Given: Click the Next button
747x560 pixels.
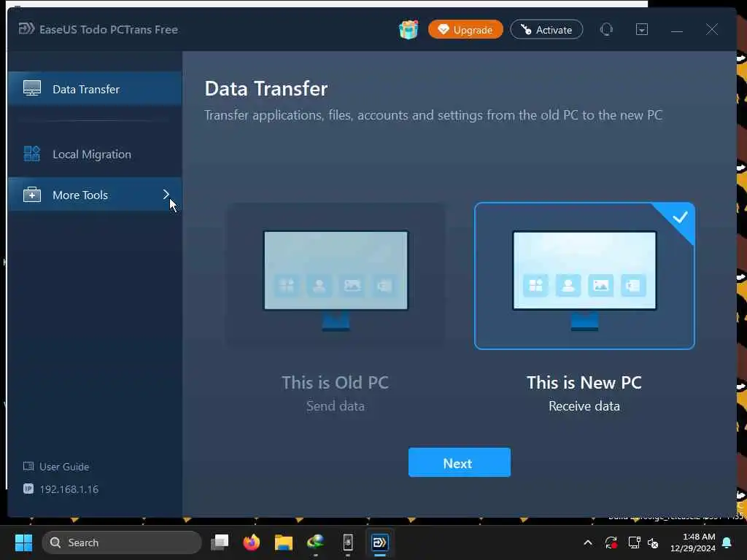Looking at the screenshot, I should click(x=460, y=462).
